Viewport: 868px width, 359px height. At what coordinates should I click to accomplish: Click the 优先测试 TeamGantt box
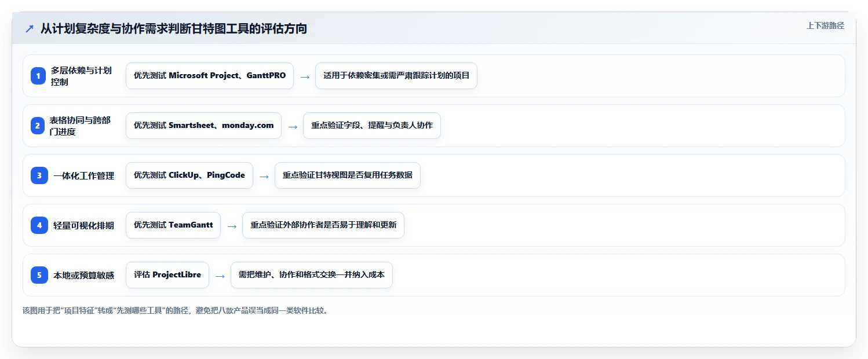(x=173, y=225)
